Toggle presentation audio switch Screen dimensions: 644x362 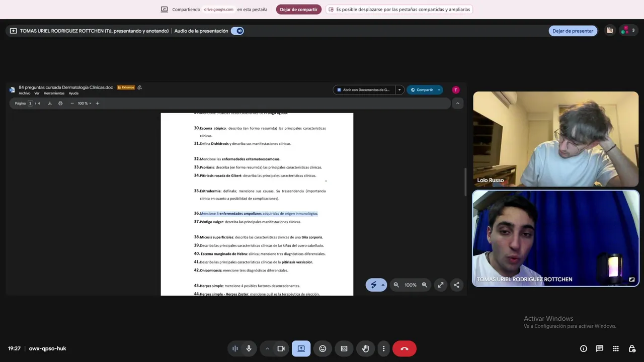click(237, 31)
